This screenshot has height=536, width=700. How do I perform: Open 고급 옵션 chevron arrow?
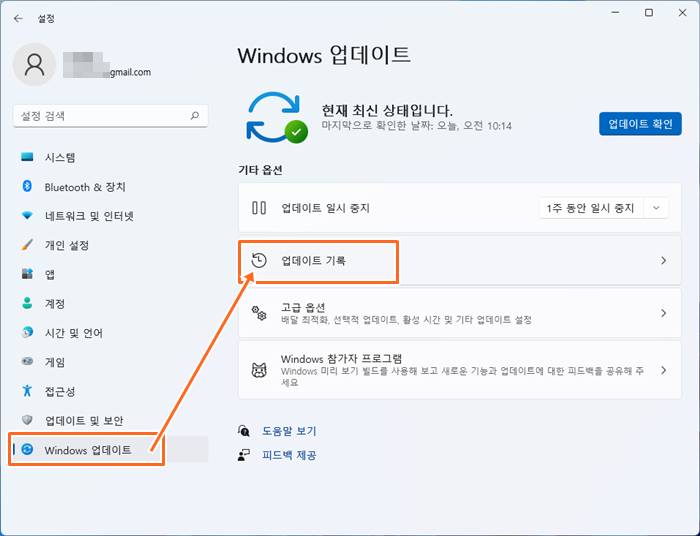point(663,313)
